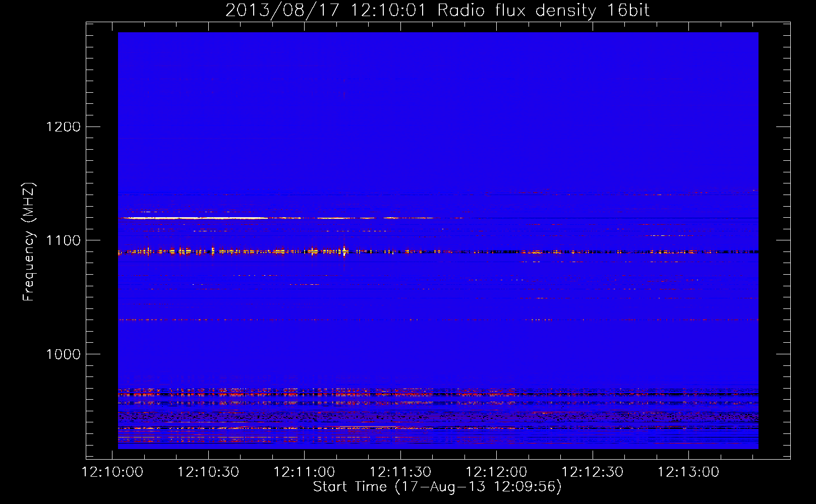
Task: Select the 'Frequency (MHZ)' axis label
Action: point(29,242)
